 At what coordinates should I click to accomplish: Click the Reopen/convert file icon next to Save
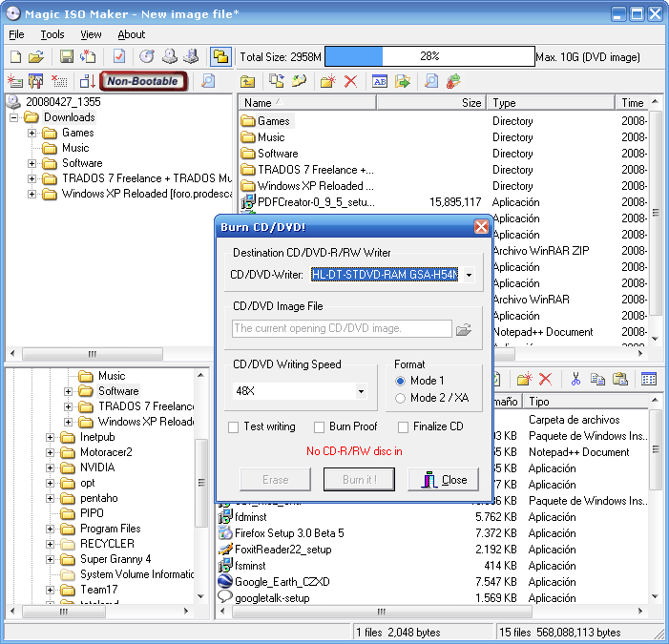tap(88, 56)
